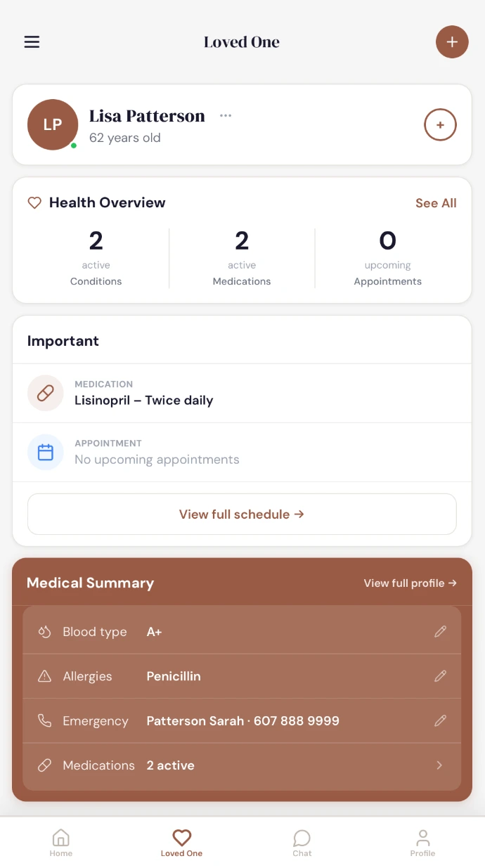Image resolution: width=485 pixels, height=868 pixels.
Task: Open the three-dot options next to Lisa Patterson
Action: coord(226,116)
